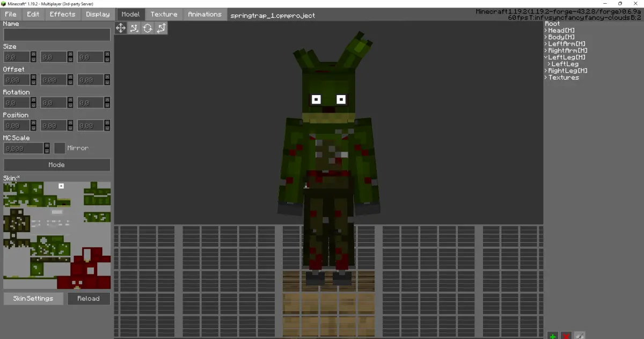The height and width of the screenshot is (339, 644).
Task: Expand the RightArm[H] tree arrow
Action: tap(546, 51)
